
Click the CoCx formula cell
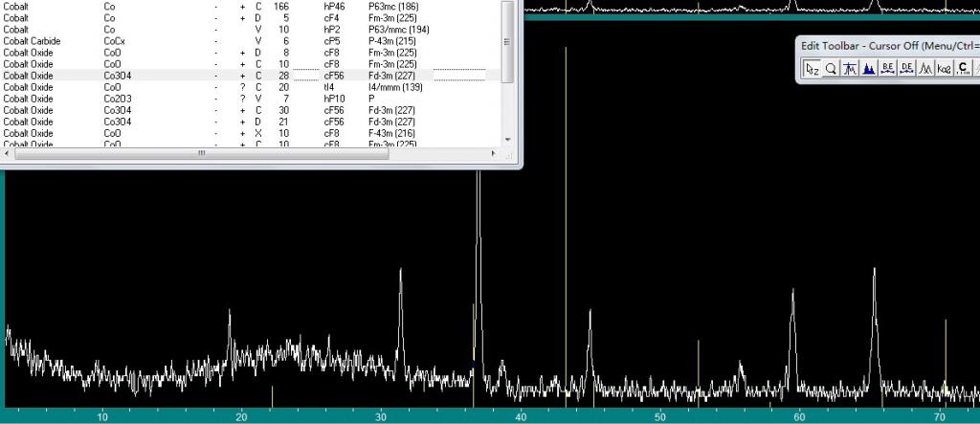click(x=115, y=41)
